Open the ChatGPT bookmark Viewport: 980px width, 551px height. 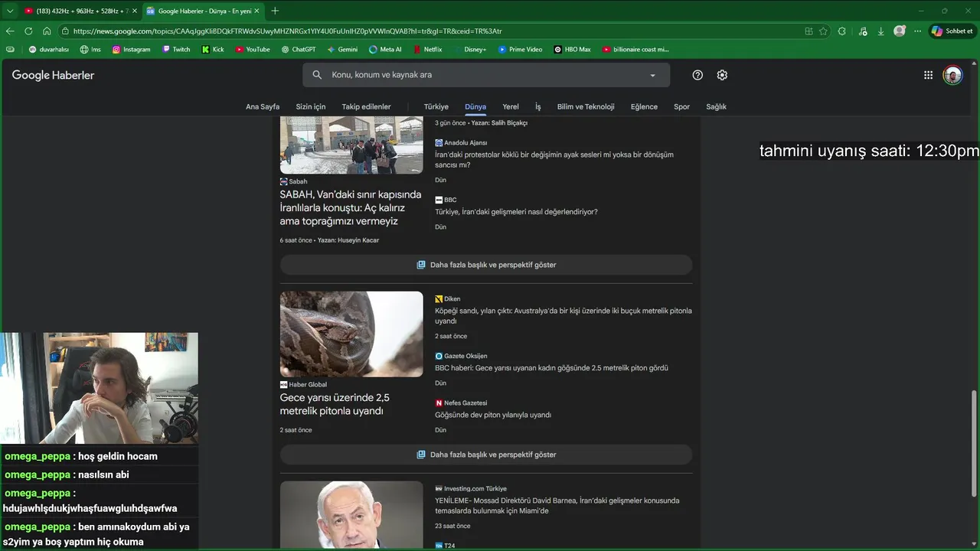[298, 49]
